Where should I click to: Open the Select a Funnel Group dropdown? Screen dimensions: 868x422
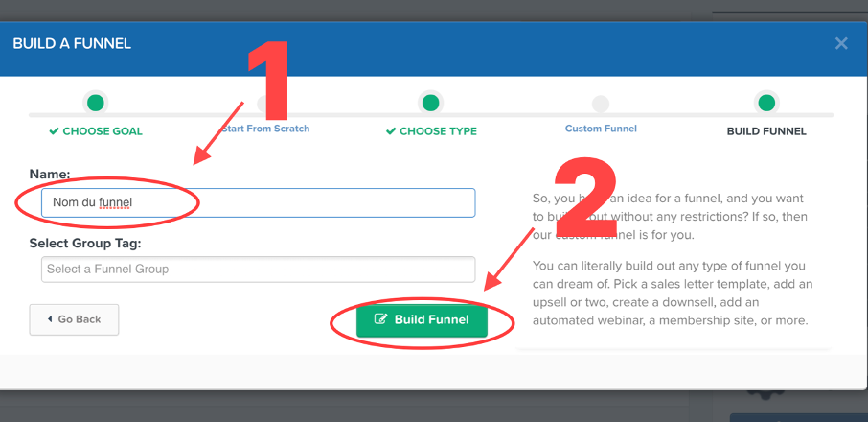(258, 270)
